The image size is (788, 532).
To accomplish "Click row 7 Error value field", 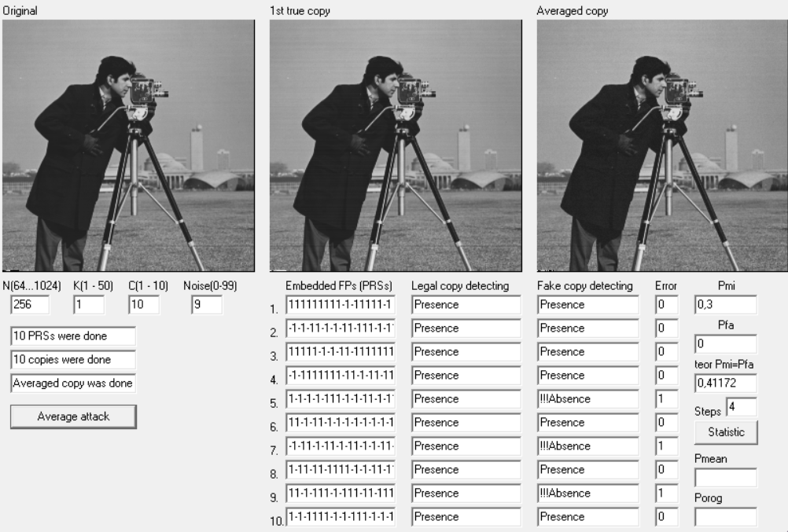I will pyautogui.click(x=666, y=446).
